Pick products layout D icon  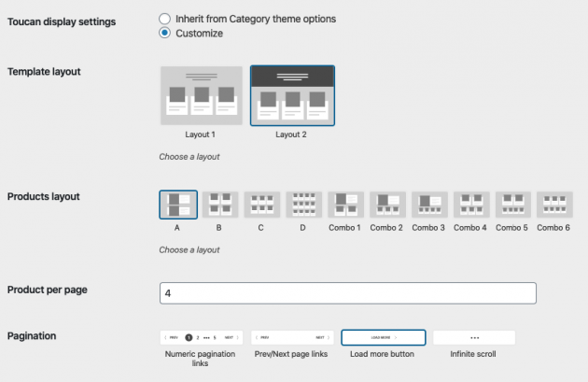pyautogui.click(x=303, y=205)
